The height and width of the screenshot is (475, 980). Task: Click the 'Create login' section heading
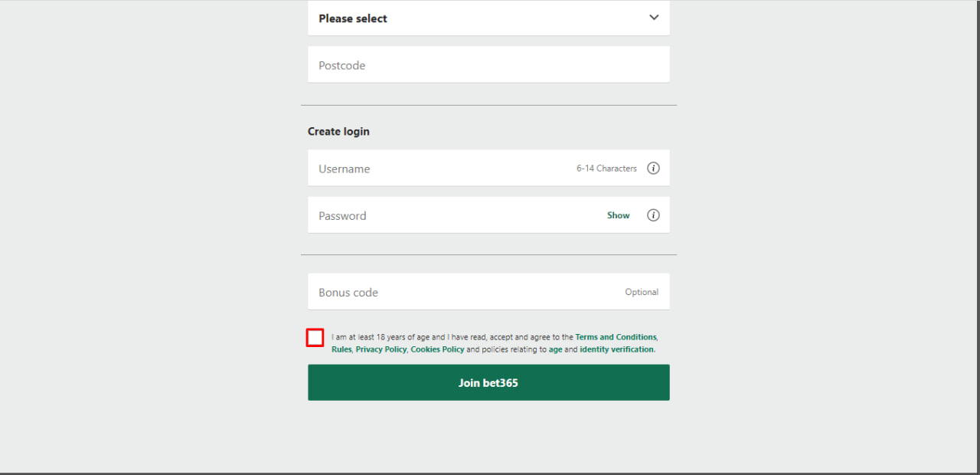(x=338, y=132)
